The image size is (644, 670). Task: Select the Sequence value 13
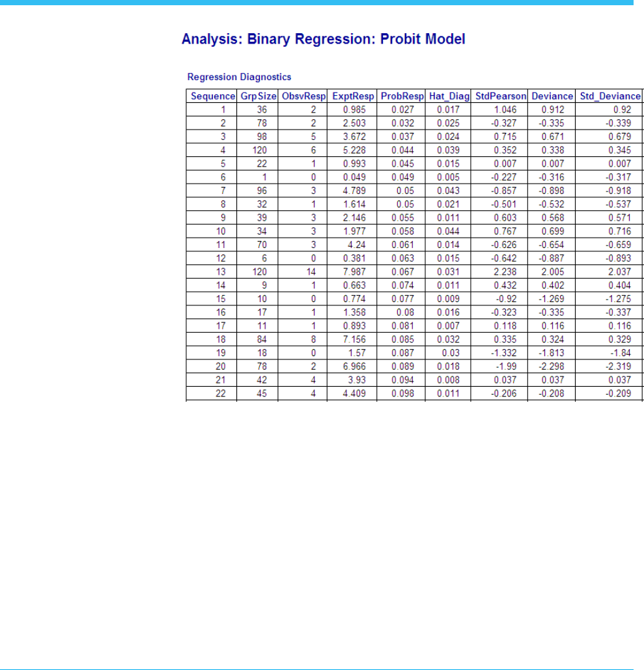[221, 272]
